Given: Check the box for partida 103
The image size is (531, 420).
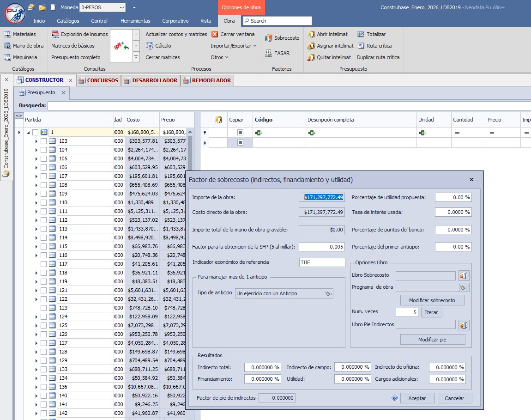Looking at the screenshot, I should click(43, 141).
